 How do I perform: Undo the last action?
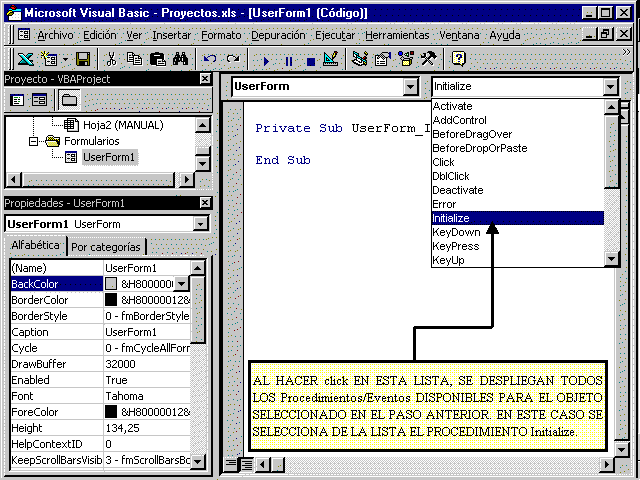210,59
